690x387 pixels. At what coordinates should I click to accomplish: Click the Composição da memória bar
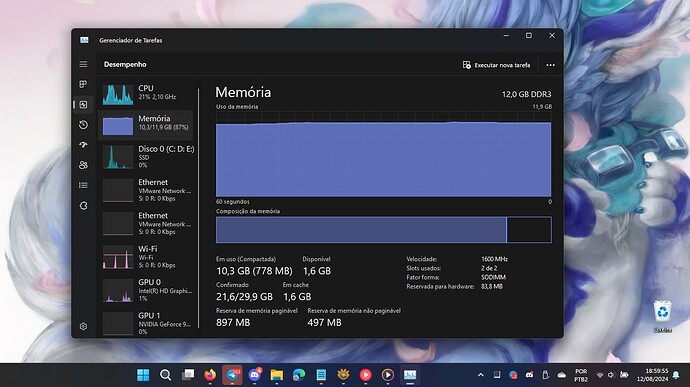(383, 229)
